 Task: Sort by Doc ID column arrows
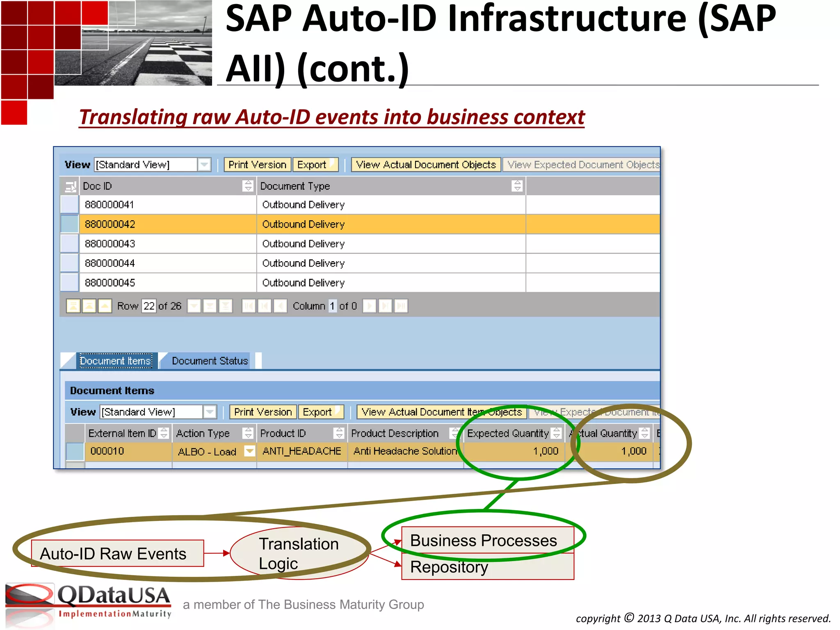click(x=248, y=186)
